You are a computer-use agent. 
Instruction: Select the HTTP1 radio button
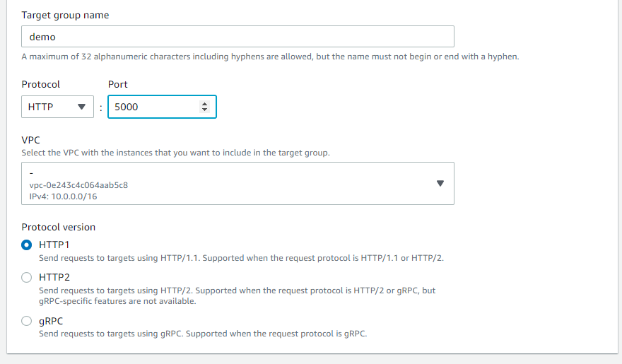[x=27, y=245]
